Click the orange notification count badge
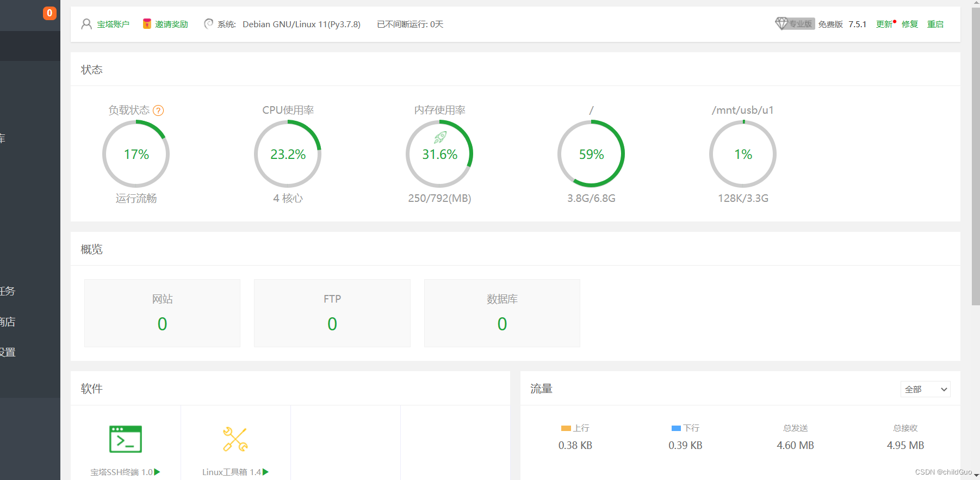Screen dimensions: 980x480 (x=49, y=13)
